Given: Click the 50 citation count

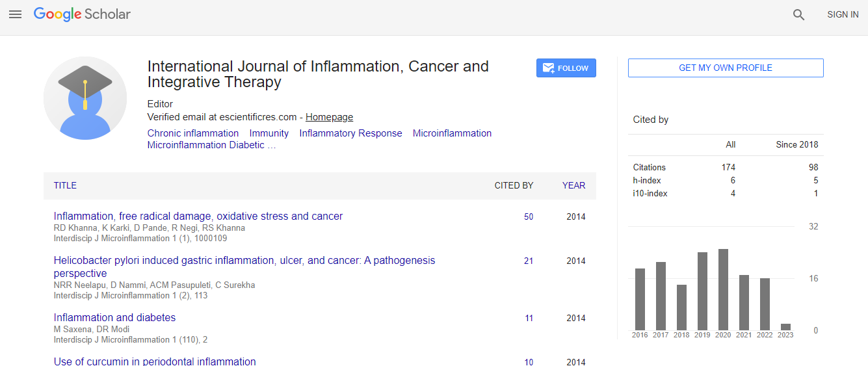Looking at the screenshot, I should [x=529, y=217].
